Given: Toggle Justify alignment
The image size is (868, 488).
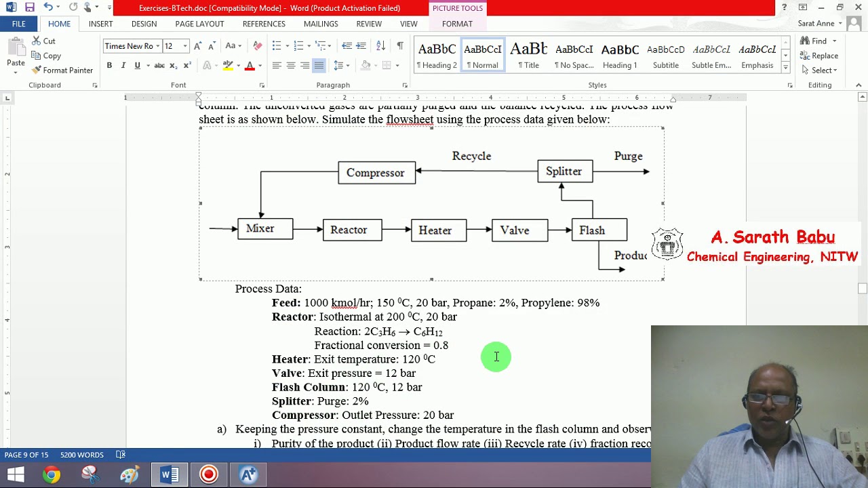Looking at the screenshot, I should (x=319, y=65).
